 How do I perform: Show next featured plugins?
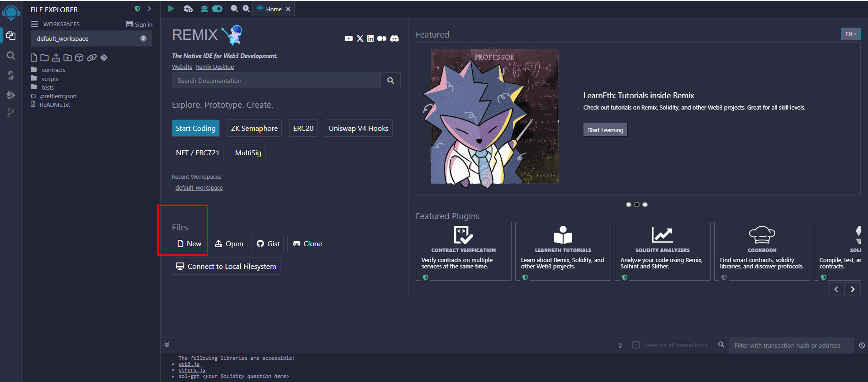point(853,289)
